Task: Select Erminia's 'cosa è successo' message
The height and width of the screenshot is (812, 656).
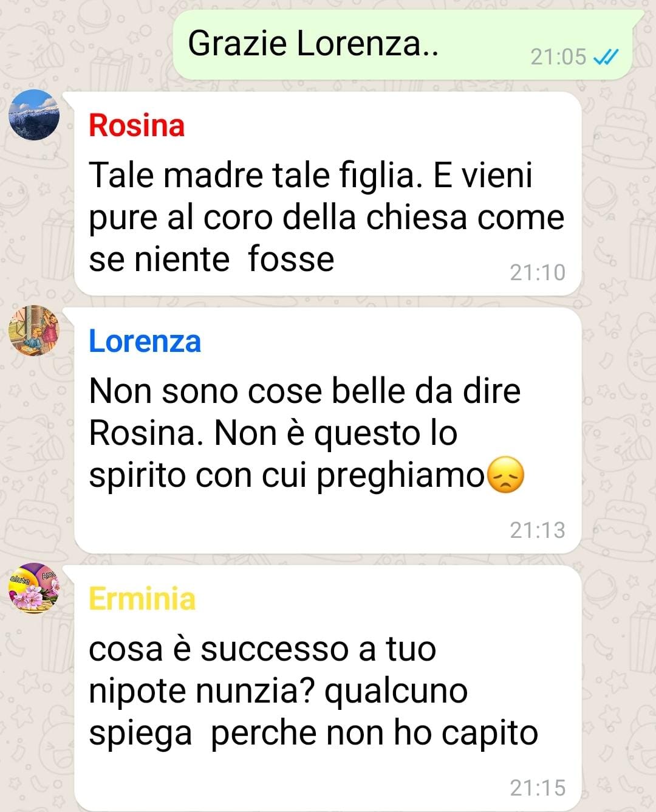Action: [x=328, y=689]
